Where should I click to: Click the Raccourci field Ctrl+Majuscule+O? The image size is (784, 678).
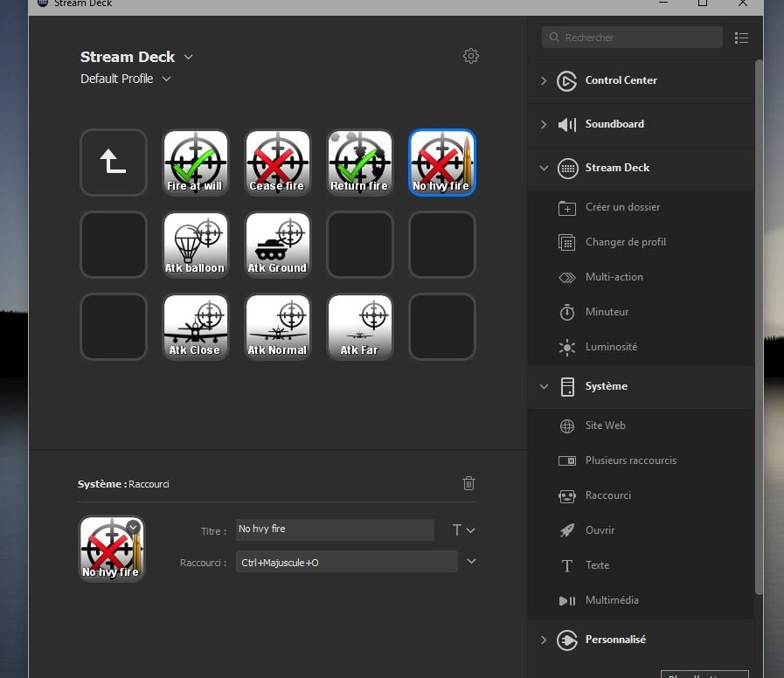pyautogui.click(x=346, y=562)
